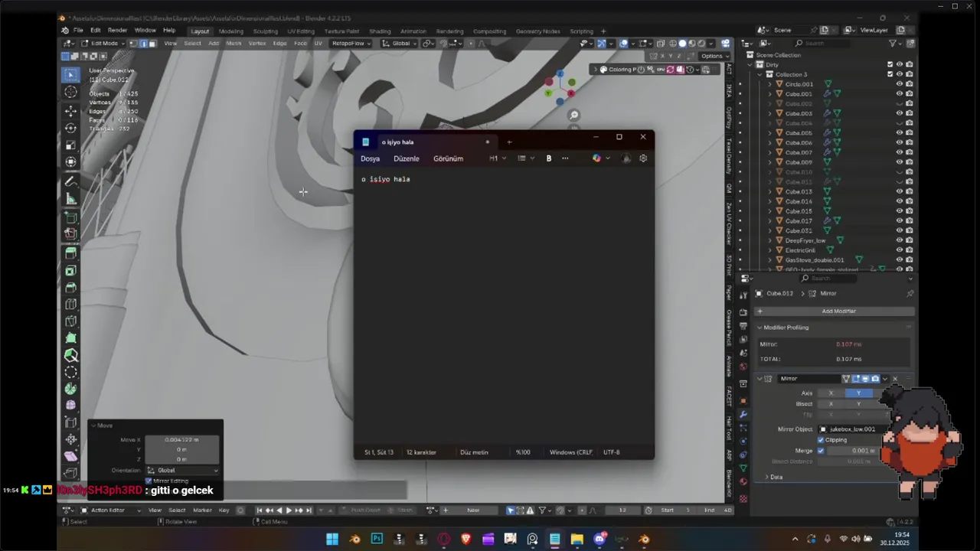Toggle Mirror Editing checkbox in Move panel
This screenshot has width=980, height=551.
149,481
